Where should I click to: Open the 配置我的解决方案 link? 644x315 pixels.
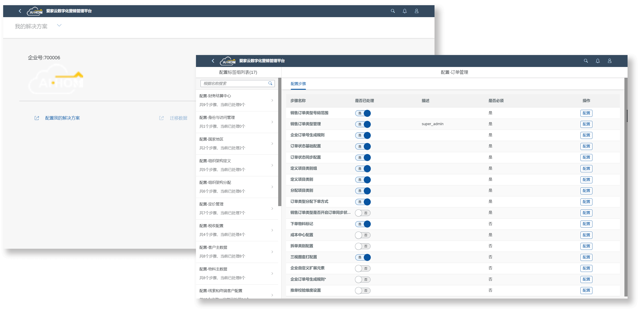point(62,118)
